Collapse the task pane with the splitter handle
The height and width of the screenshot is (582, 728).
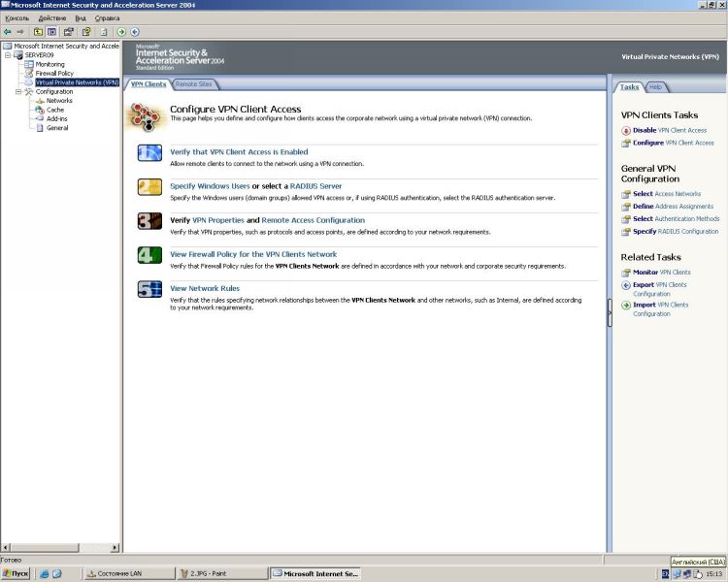coord(610,312)
